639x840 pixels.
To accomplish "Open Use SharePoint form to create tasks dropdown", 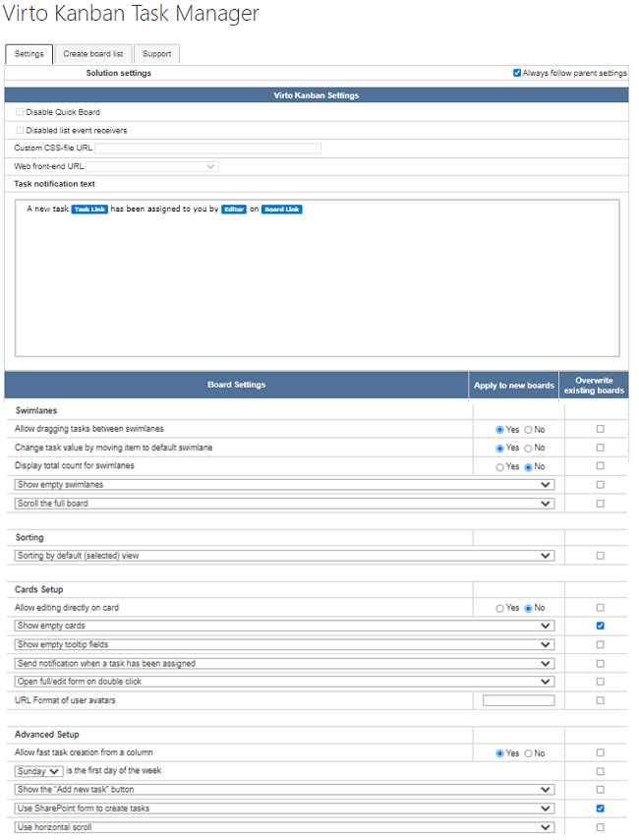I will [x=284, y=809].
